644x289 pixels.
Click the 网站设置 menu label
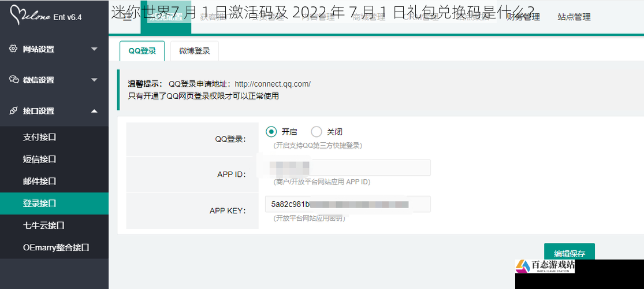pos(38,49)
